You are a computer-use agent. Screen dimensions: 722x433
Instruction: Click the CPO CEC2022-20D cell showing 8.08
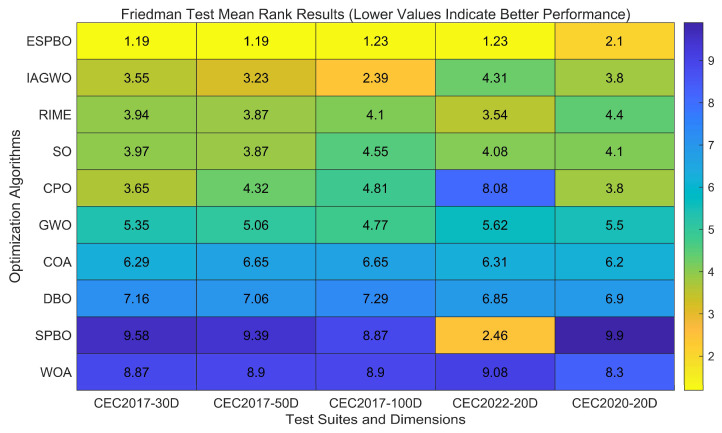[x=495, y=188]
